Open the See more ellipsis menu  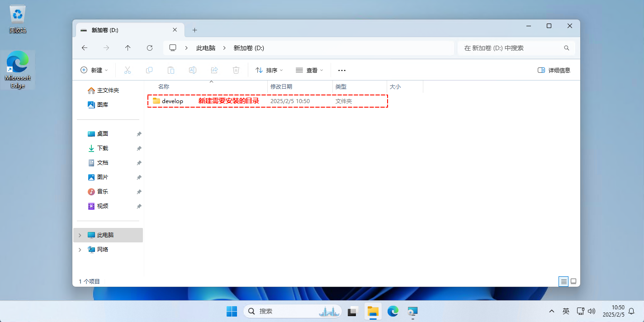(x=342, y=70)
